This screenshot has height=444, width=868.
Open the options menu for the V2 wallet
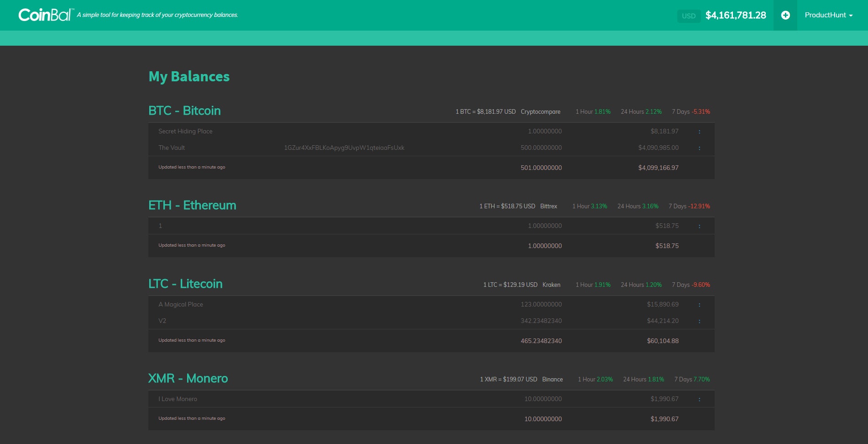pyautogui.click(x=699, y=321)
